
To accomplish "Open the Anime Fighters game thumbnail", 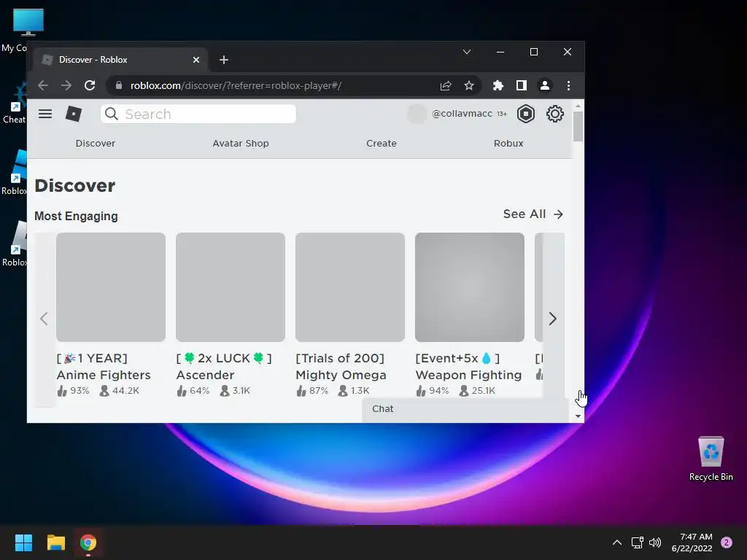I will pos(111,287).
